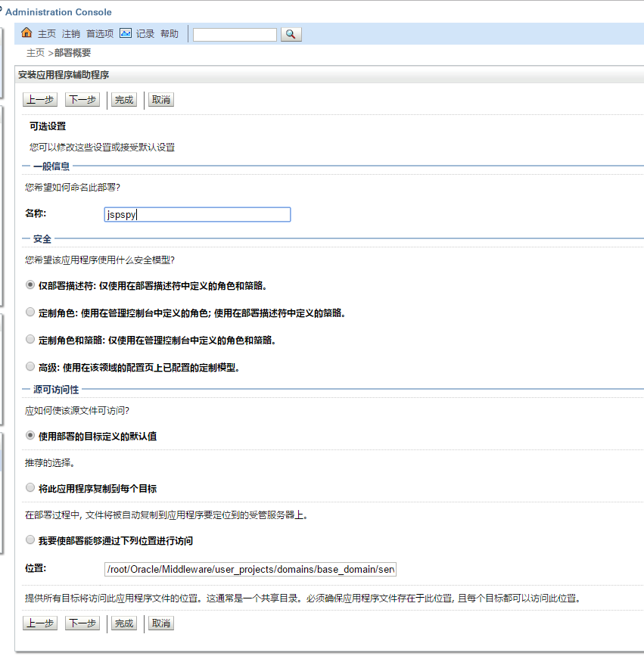Click the top 上一步 button
644x656 pixels.
40,100
